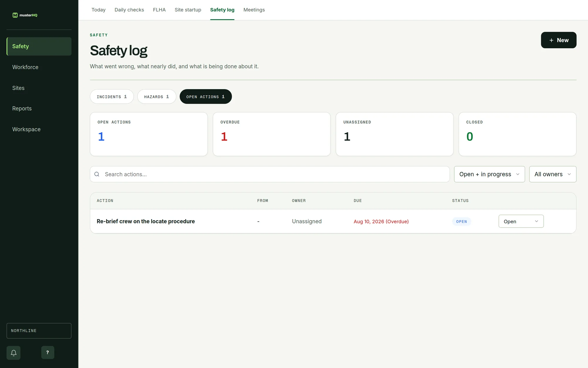This screenshot has width=588, height=368.
Task: Switch to the Daily checks tab
Action: 129,10
